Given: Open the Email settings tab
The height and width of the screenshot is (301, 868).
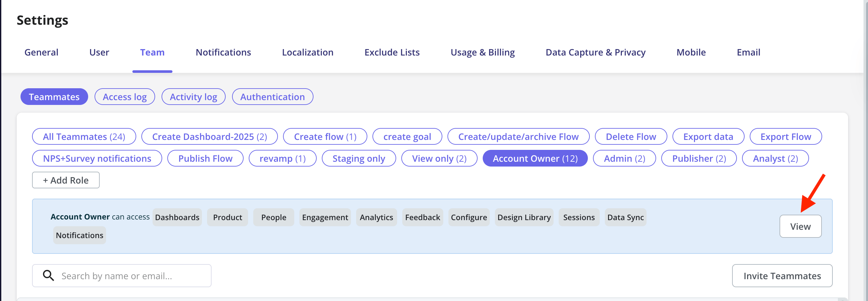Looking at the screenshot, I should pyautogui.click(x=748, y=52).
